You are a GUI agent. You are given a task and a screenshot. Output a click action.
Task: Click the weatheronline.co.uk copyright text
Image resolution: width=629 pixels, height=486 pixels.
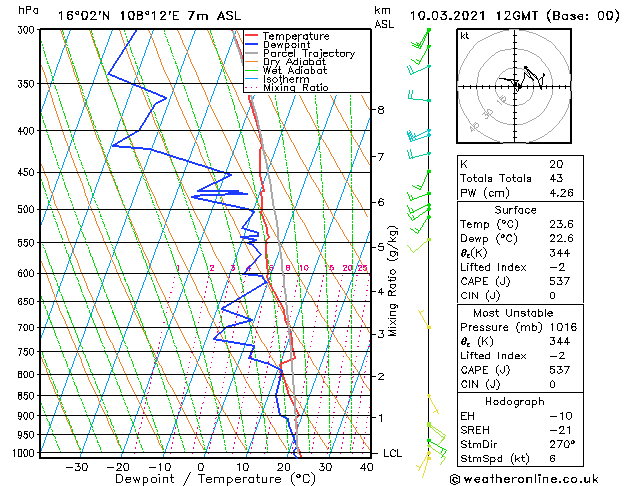pos(524,479)
